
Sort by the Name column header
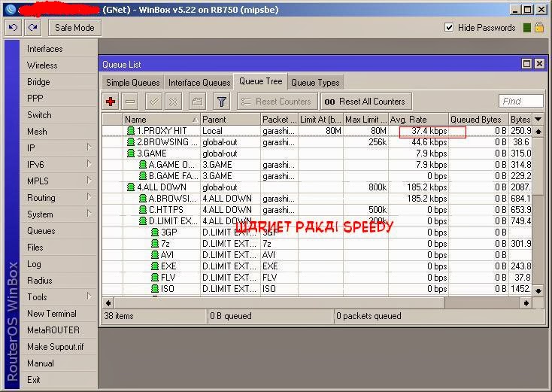click(161, 120)
